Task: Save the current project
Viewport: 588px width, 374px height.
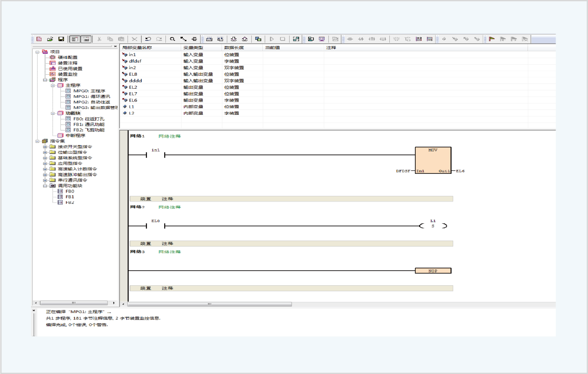Action: coord(61,39)
